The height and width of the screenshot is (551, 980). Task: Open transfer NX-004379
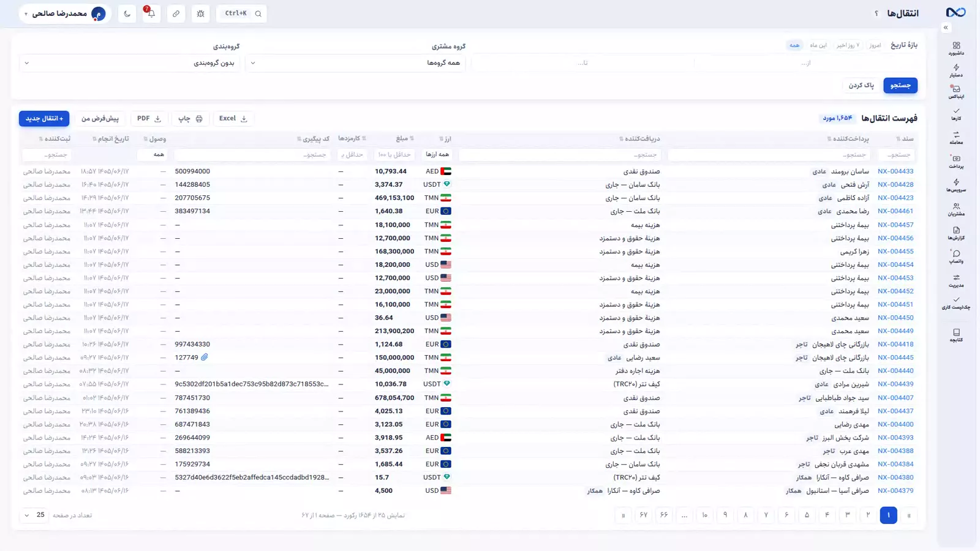[895, 490]
